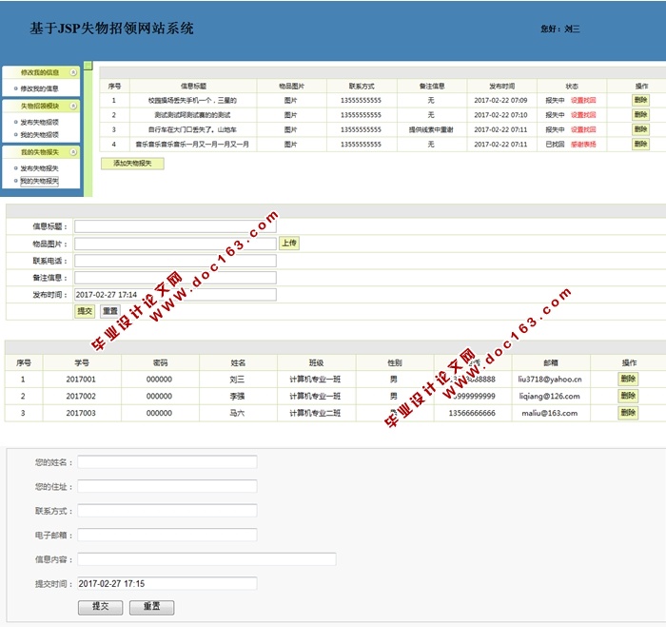Delete the 音乐音乐 record
Screen dimensions: 666x644
pyautogui.click(x=640, y=144)
